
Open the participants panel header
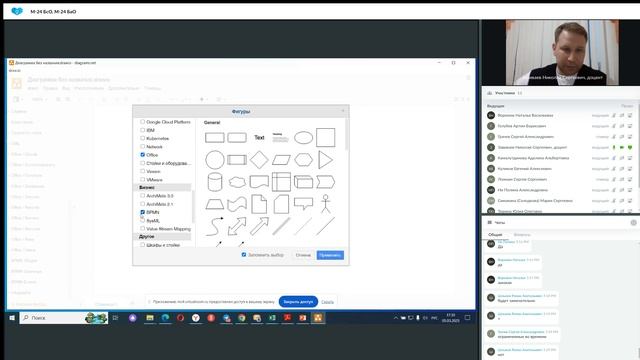(x=505, y=93)
